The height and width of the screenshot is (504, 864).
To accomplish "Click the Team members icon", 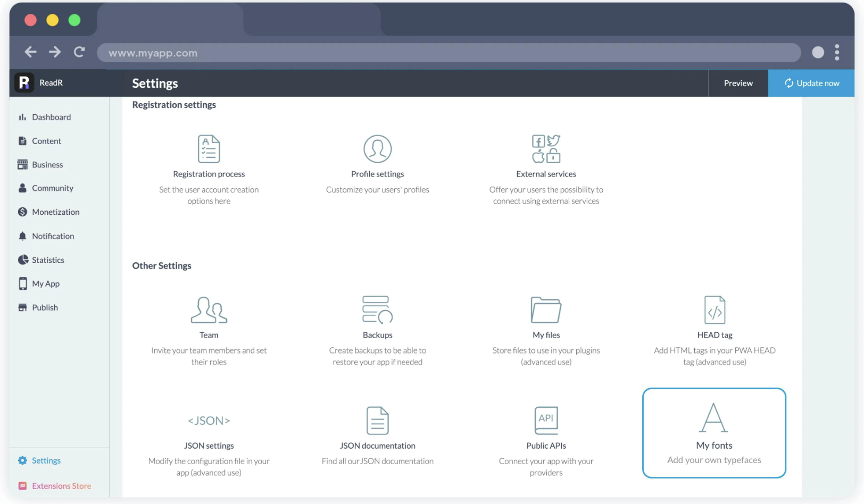I will pyautogui.click(x=209, y=310).
